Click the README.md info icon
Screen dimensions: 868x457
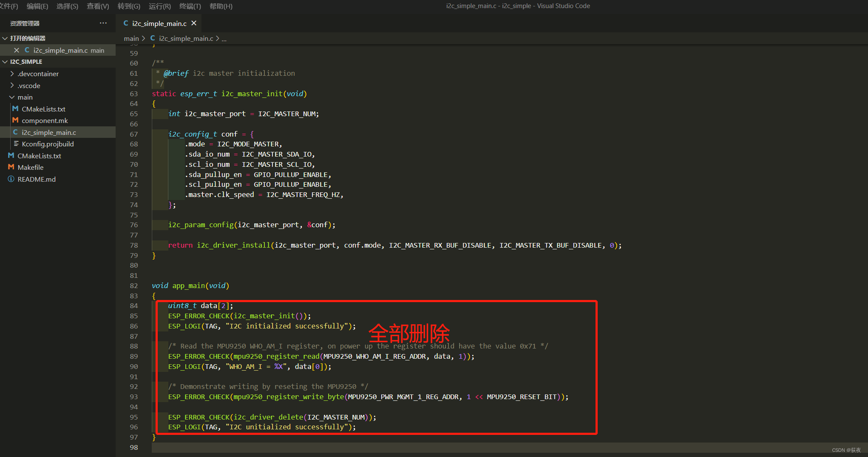[11, 179]
